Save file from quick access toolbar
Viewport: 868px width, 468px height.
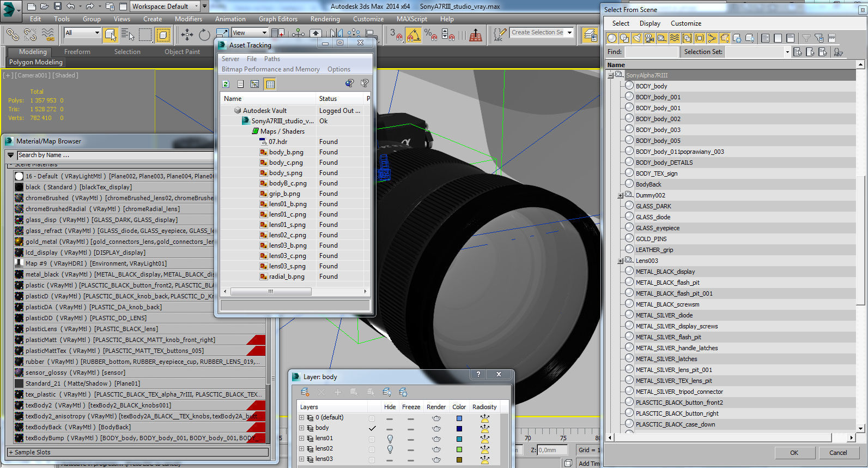pos(58,7)
